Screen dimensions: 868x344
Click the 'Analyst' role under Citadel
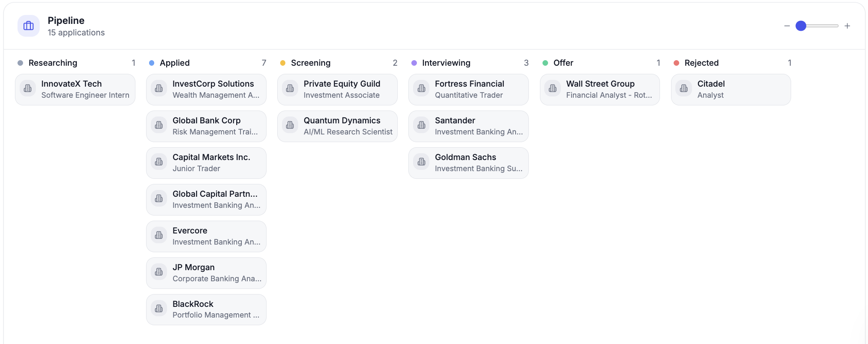point(710,95)
